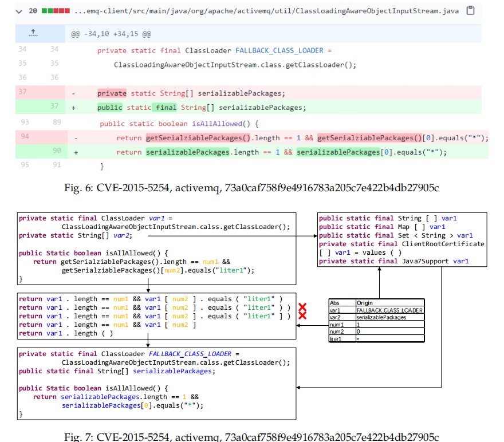Click 'serializablePackages;' declaration in bottom code box

pos(174,372)
